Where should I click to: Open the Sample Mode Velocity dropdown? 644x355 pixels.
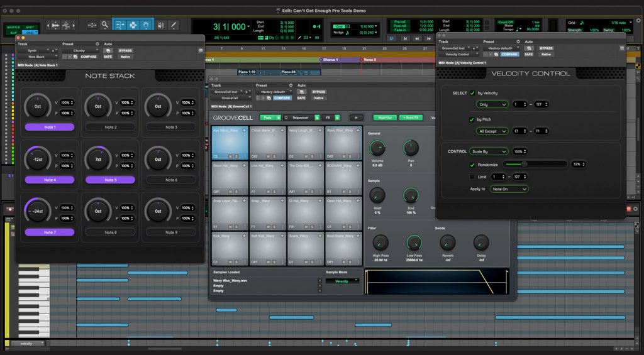tap(342, 281)
